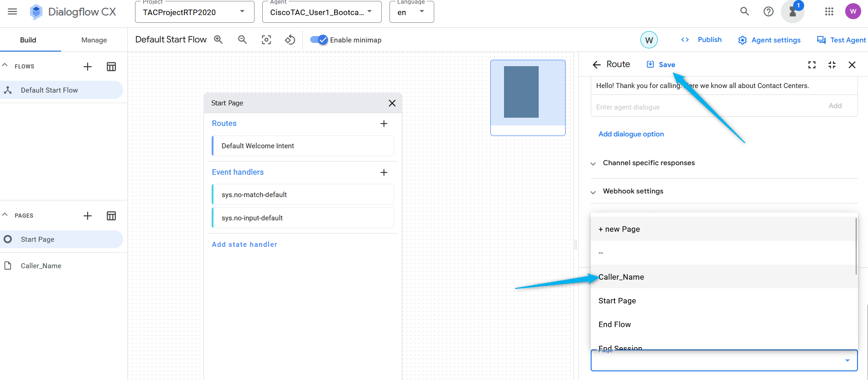Click the Dialogflow CX logo
Screen dimensions: 868x380
coord(73,12)
